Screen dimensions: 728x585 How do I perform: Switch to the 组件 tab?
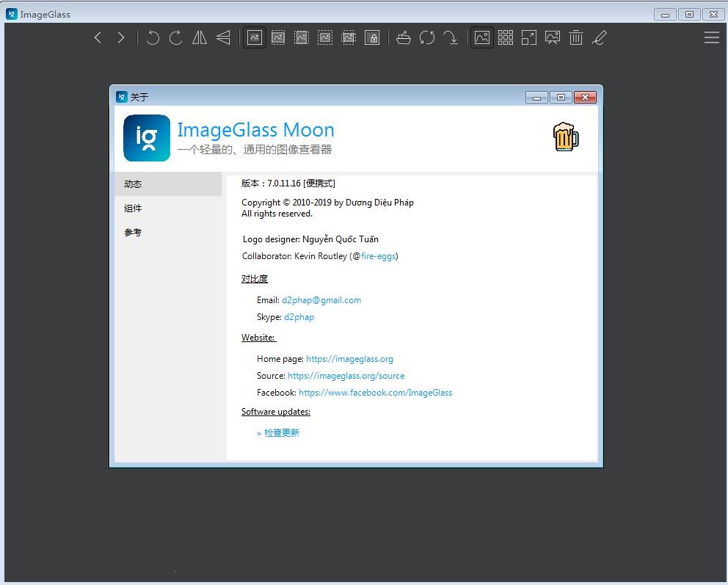tap(168, 208)
